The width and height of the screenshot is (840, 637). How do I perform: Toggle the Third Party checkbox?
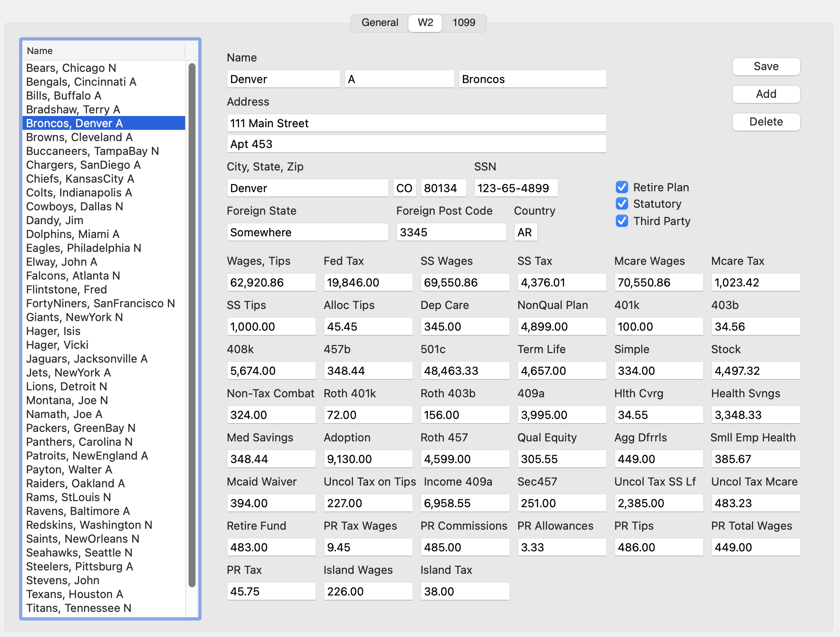622,221
